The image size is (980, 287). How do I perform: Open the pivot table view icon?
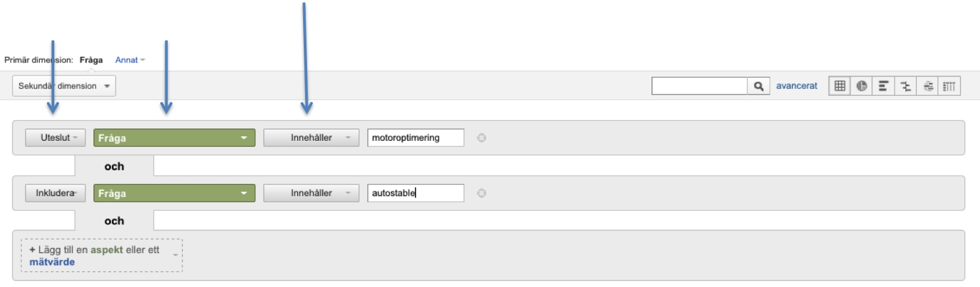(x=950, y=86)
